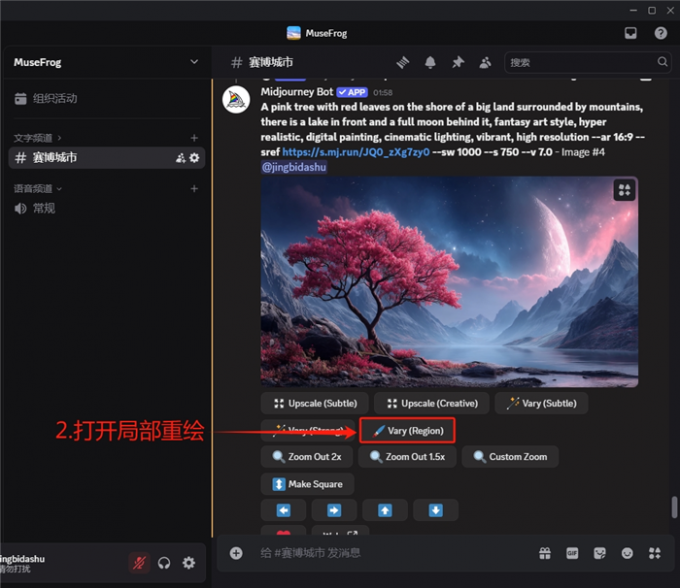Screen dimensions: 680x588
Task: Open the 赛博城市 channel settings gear
Action: point(194,158)
